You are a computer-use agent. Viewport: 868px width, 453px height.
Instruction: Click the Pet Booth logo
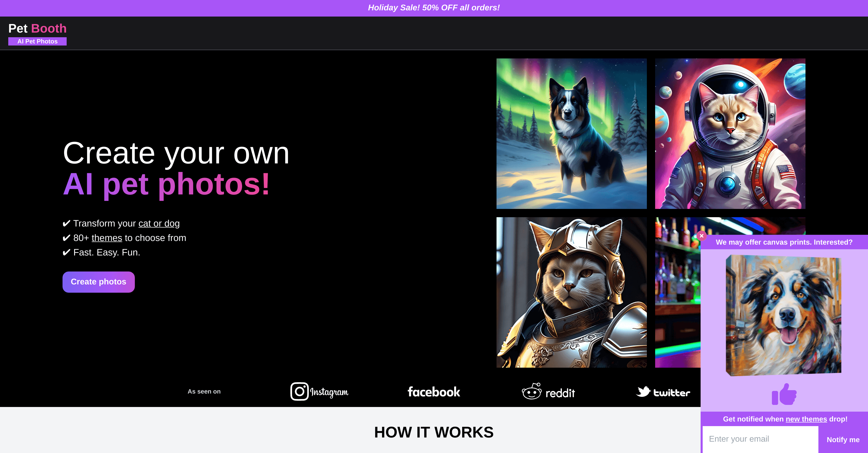point(37,28)
